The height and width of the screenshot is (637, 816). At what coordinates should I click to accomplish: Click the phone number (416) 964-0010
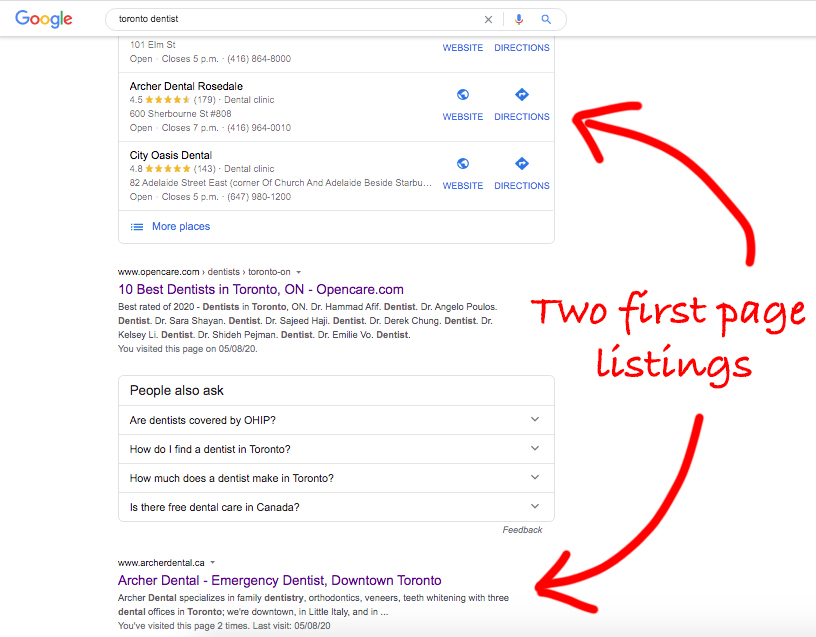259,128
